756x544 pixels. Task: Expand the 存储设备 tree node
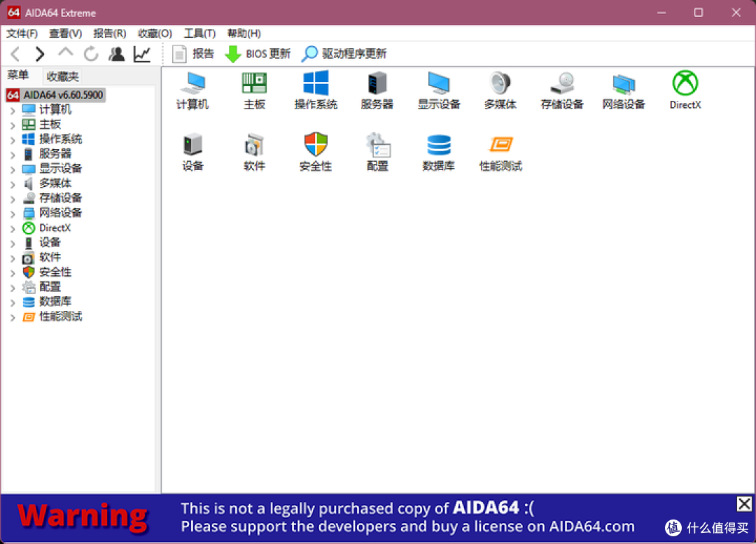[13, 199]
